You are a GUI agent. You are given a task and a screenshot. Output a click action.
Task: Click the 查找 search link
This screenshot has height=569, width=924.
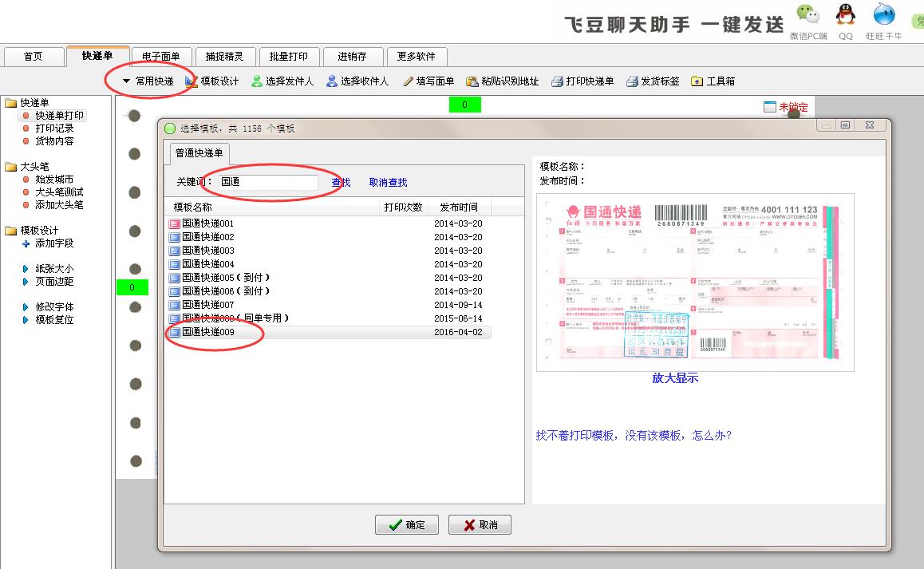(342, 183)
